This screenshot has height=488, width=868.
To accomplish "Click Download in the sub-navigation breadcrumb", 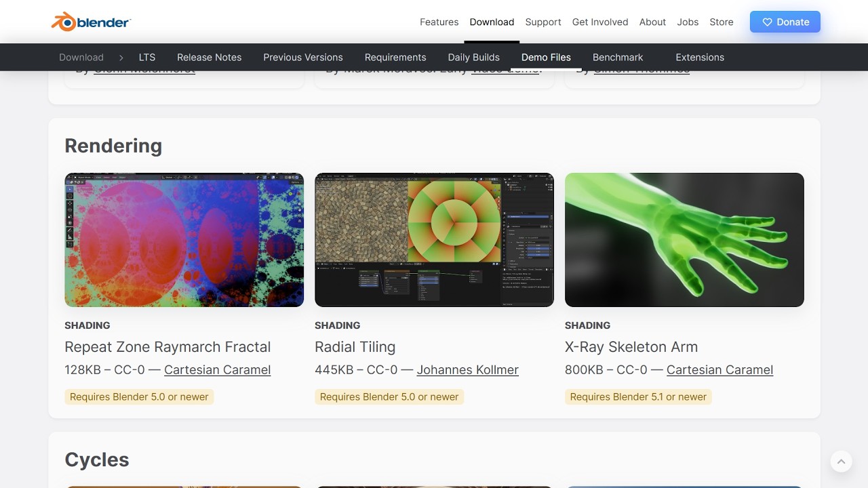I will coord(81,58).
